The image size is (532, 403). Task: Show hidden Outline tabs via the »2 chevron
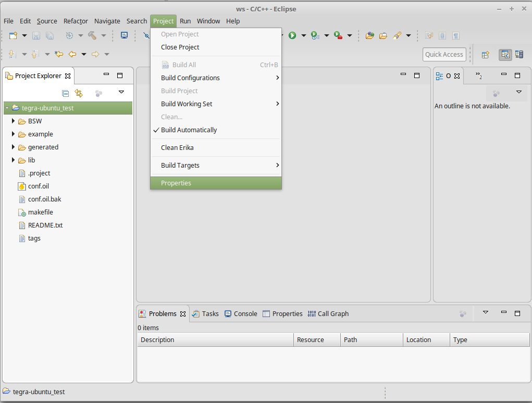479,75
